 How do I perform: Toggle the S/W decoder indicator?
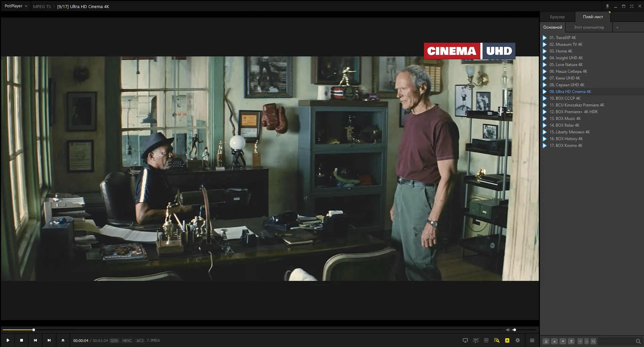pos(114,341)
